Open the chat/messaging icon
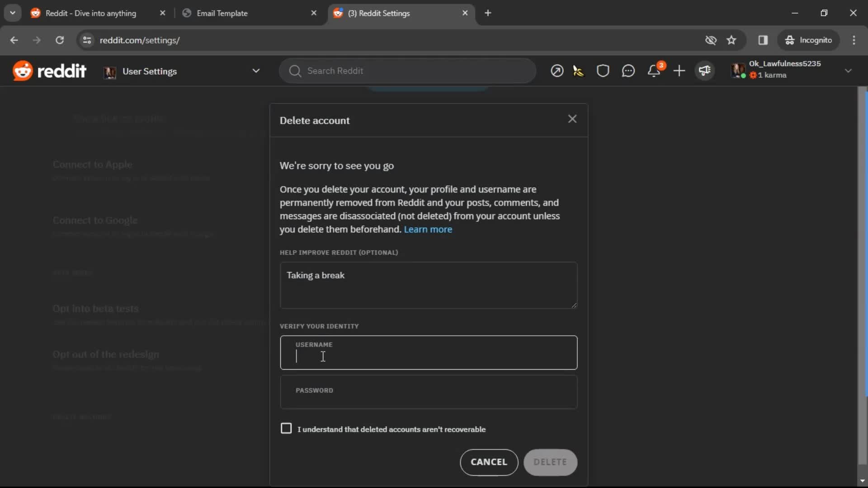Viewport: 868px width, 488px height. 629,70
